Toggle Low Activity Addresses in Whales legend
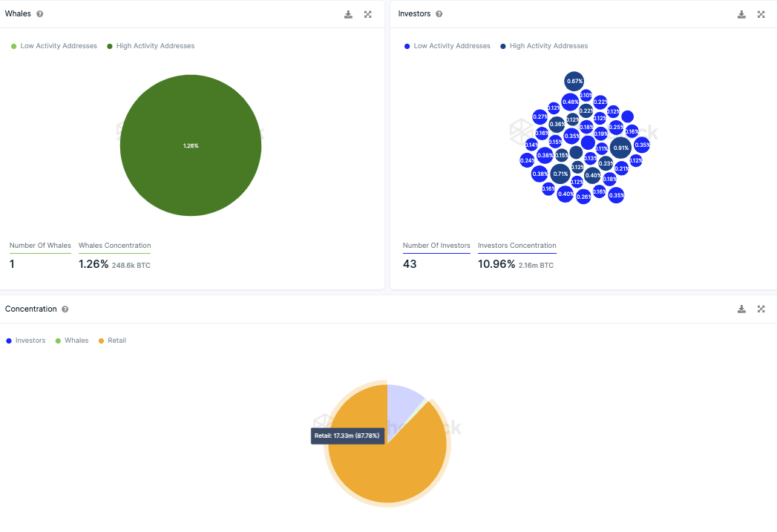Image resolution: width=777 pixels, height=532 pixels. [x=54, y=46]
